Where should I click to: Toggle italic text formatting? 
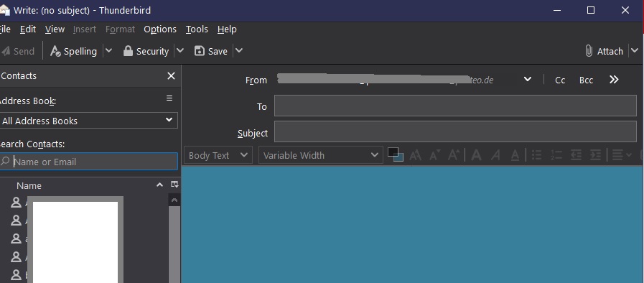496,155
